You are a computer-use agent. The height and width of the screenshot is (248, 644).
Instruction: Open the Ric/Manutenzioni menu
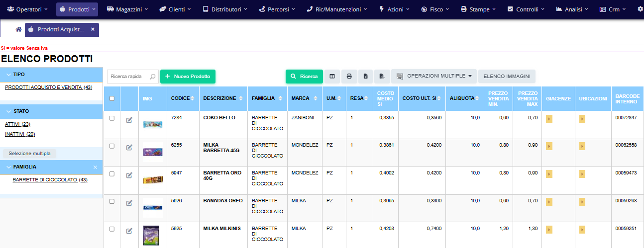pos(337,9)
